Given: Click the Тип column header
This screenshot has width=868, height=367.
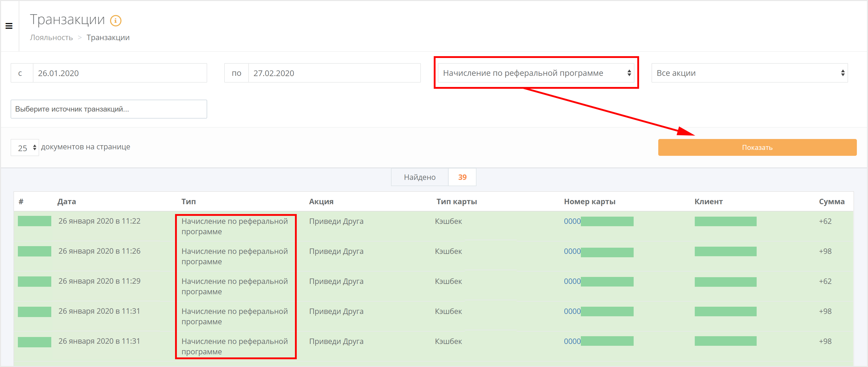Looking at the screenshot, I should pos(188,202).
